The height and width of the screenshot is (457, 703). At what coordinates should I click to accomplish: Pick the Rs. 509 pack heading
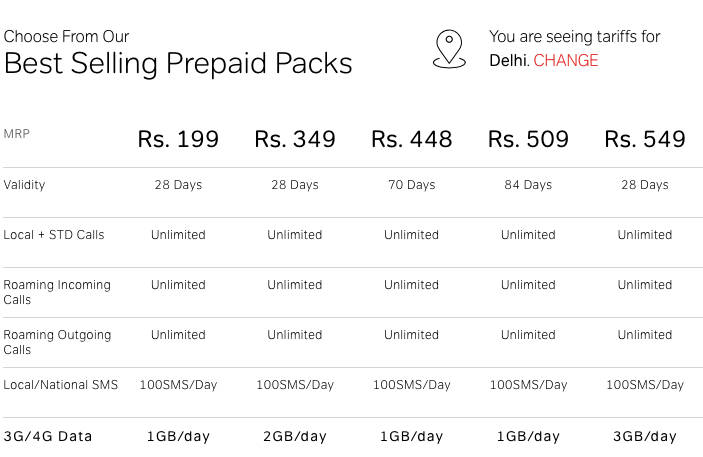pyautogui.click(x=528, y=139)
